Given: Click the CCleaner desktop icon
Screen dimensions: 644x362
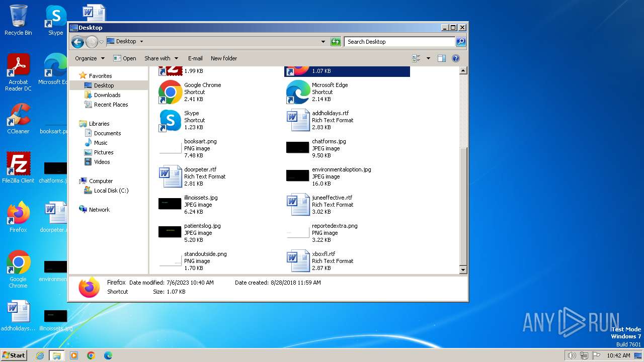Looking at the screenshot, I should tap(18, 119).
